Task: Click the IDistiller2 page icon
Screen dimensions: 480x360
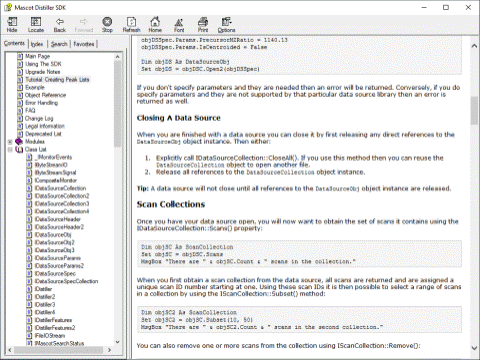Action: click(x=29, y=297)
